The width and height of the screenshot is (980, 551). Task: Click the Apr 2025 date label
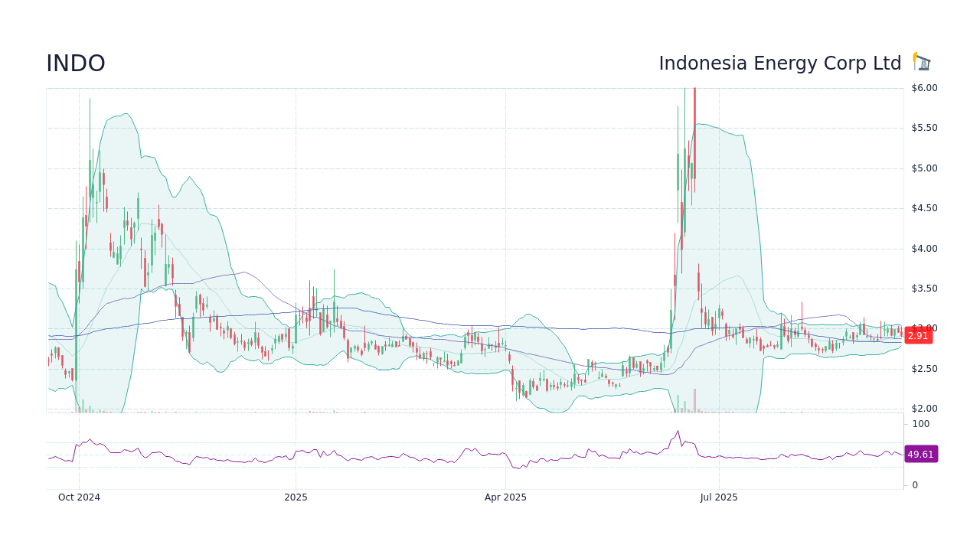[505, 497]
